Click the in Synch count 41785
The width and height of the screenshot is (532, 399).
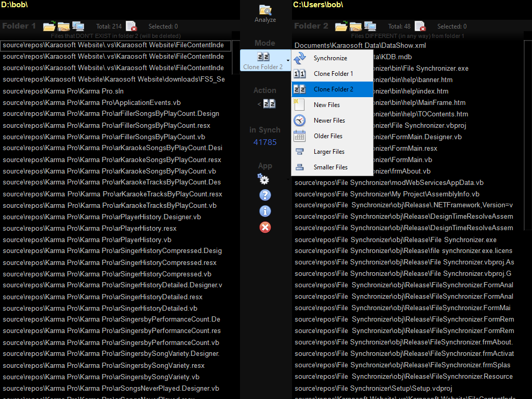265,142
